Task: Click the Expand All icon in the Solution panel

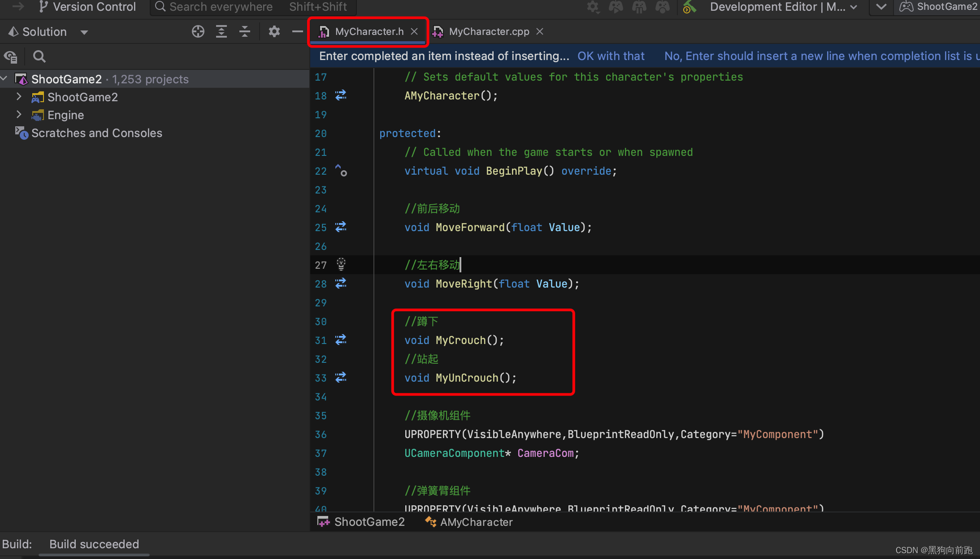Action: 221,31
